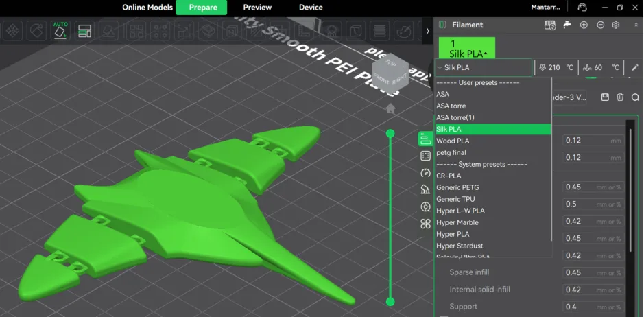
Task: Switch to the Online Models tab
Action: point(147,8)
